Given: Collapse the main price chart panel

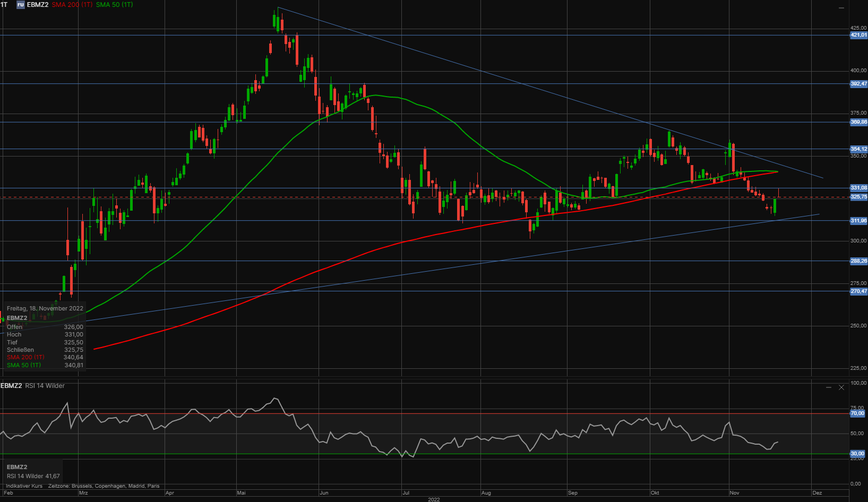Looking at the screenshot, I should pyautogui.click(x=841, y=8).
